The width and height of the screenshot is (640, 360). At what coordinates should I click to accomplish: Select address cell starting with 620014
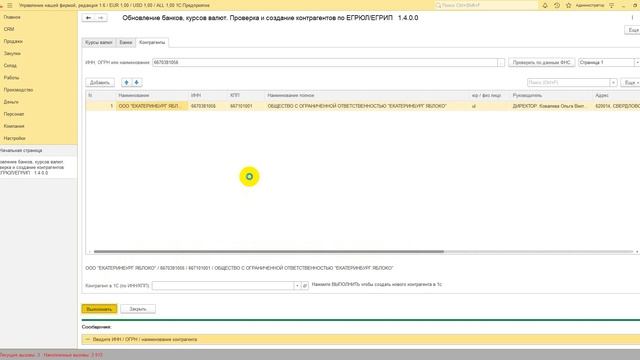(x=616, y=106)
